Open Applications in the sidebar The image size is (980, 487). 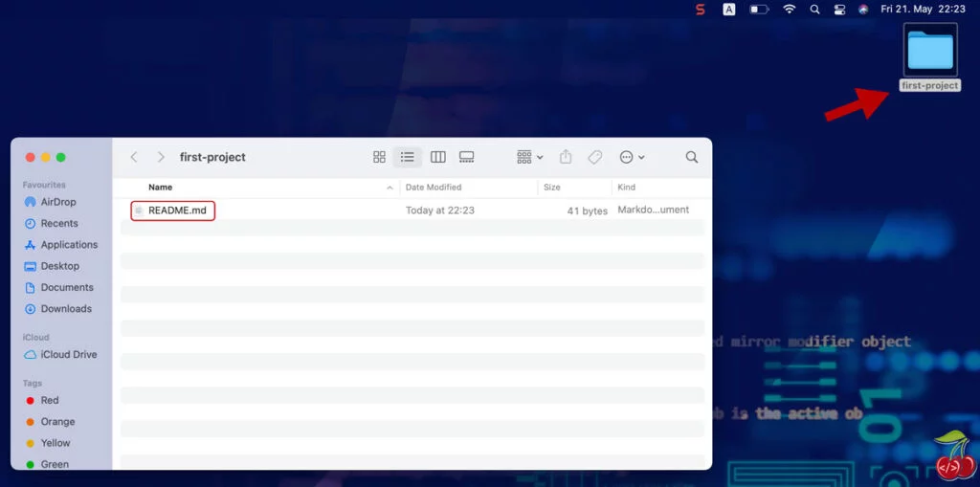click(60, 244)
